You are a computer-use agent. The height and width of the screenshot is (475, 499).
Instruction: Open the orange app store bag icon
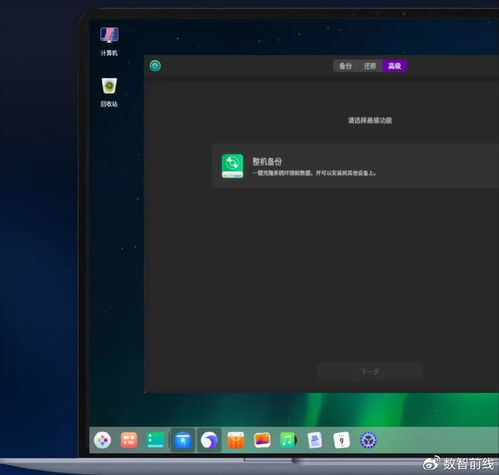pyautogui.click(x=236, y=440)
